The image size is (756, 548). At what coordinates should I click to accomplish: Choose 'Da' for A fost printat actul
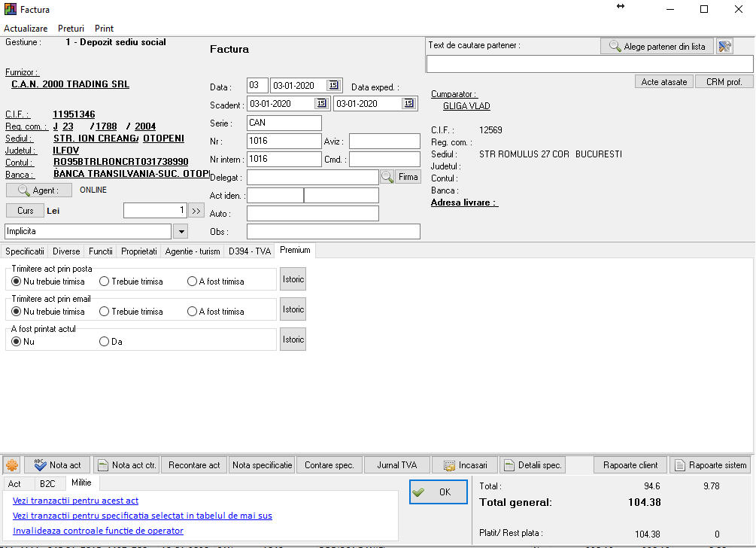(105, 342)
